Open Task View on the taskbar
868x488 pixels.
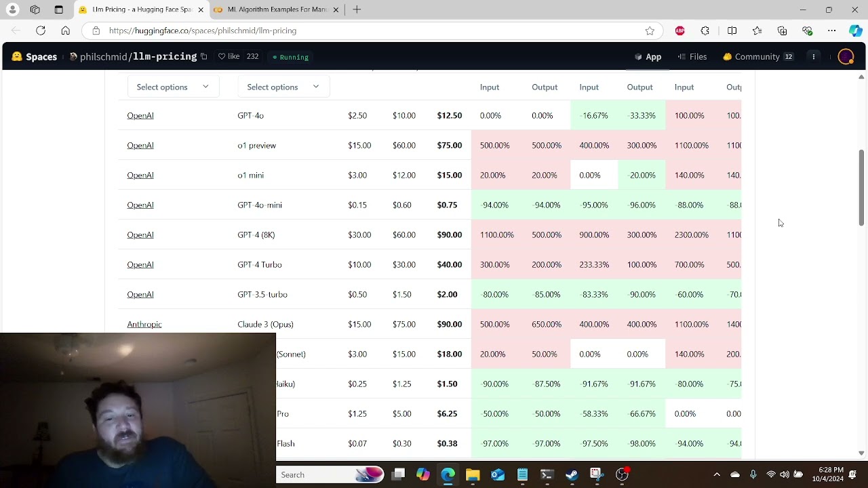[398, 474]
